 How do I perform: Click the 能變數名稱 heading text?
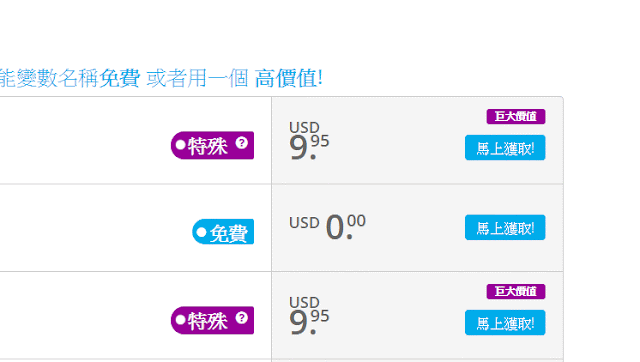point(49,78)
